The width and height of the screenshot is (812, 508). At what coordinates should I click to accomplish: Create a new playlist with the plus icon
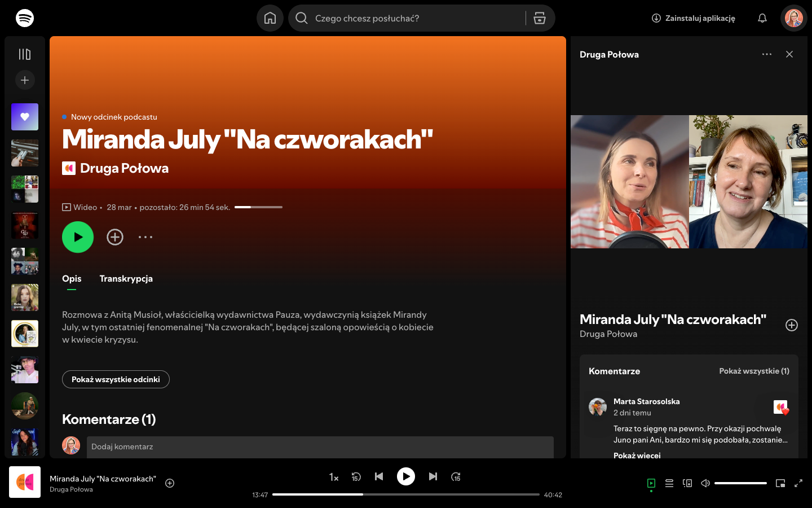(x=25, y=80)
